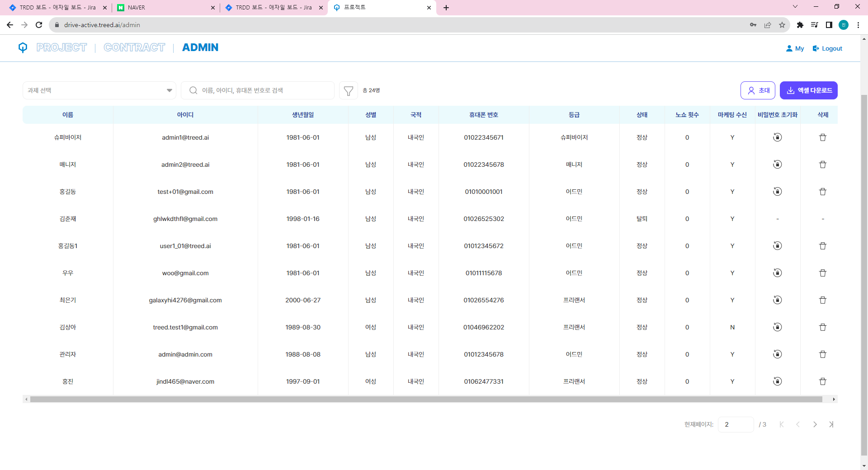Reset password for admin1@treed.ai row
This screenshot has width=868, height=470.
[x=777, y=137]
